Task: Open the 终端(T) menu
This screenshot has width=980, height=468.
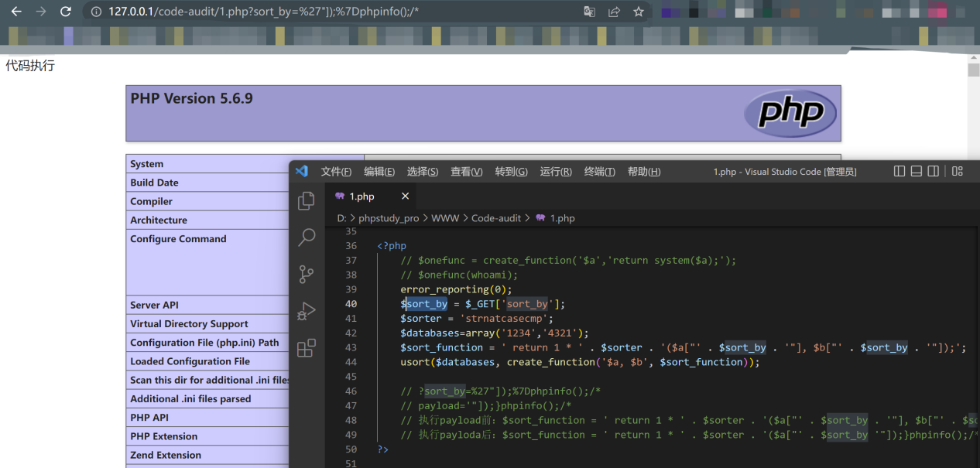Action: pos(600,172)
